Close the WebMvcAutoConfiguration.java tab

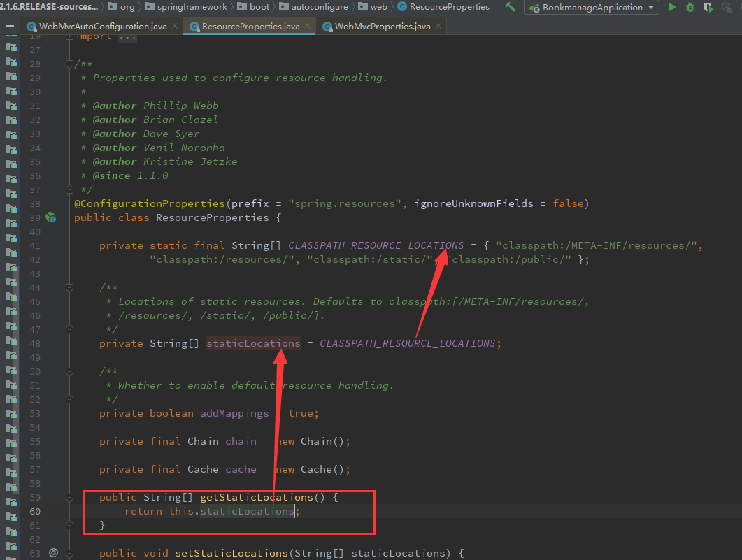click(x=175, y=26)
